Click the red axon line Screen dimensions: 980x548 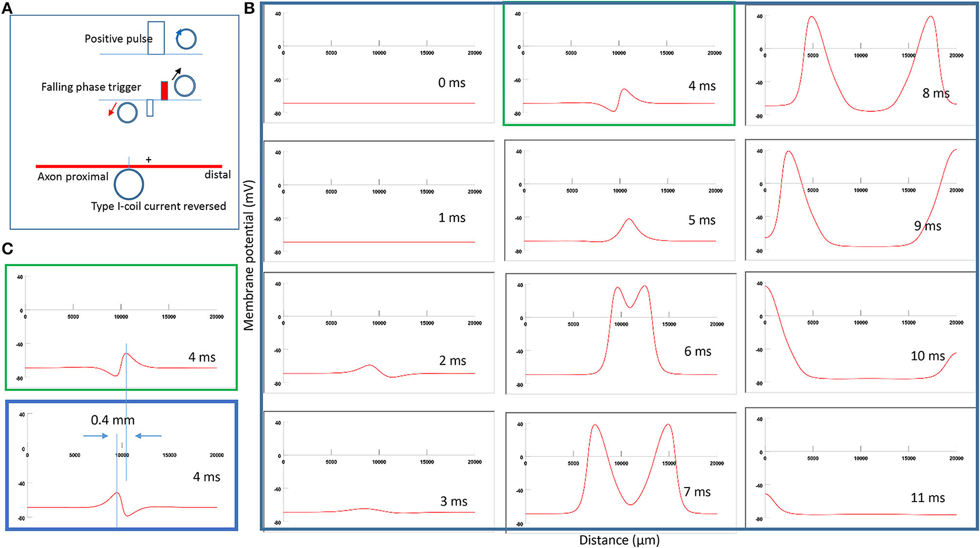(129, 166)
